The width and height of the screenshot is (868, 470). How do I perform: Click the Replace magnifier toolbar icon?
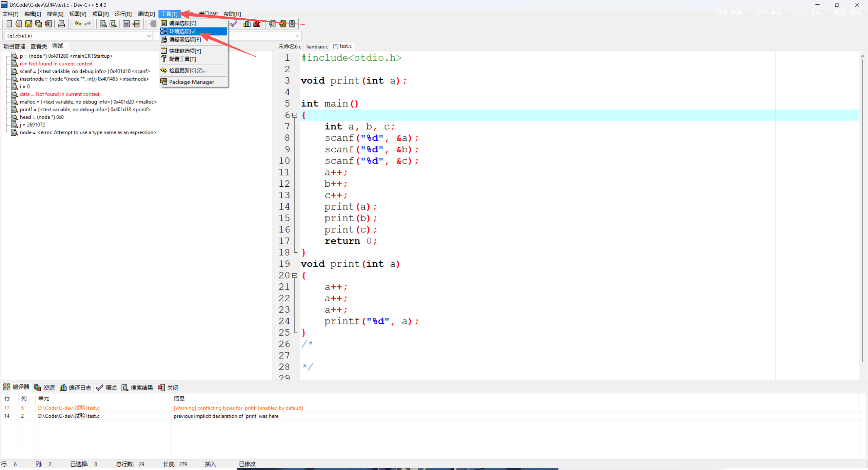(113, 24)
